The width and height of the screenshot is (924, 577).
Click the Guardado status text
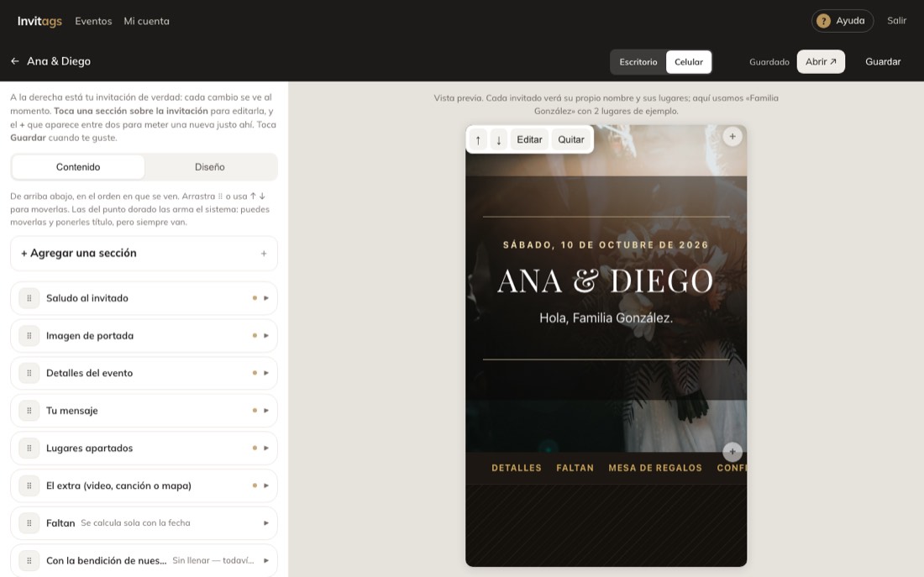click(769, 62)
